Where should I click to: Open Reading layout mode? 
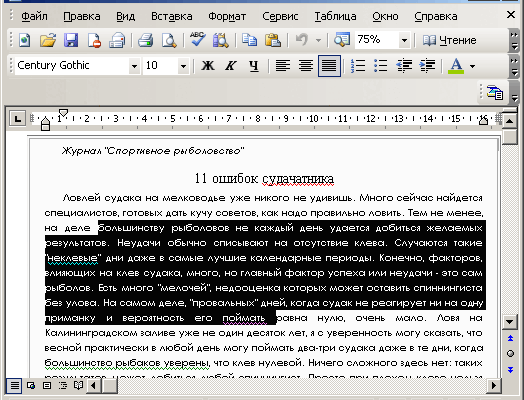pos(449,40)
